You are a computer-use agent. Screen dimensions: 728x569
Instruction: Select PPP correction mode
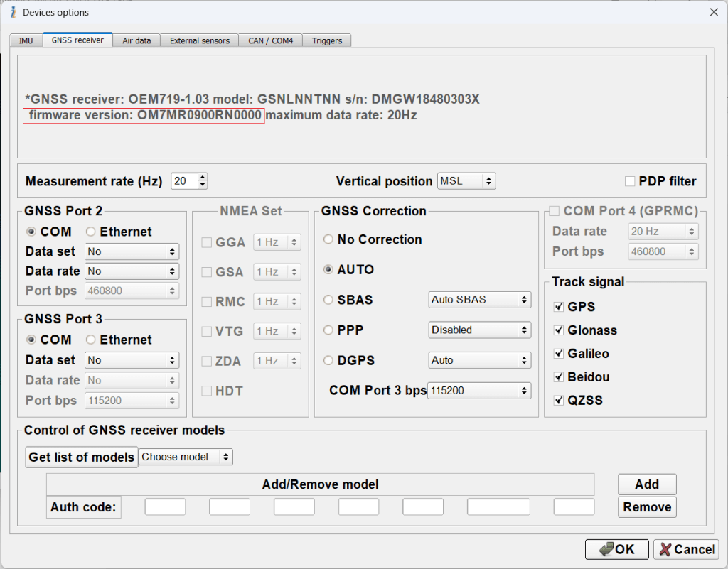pos(327,330)
